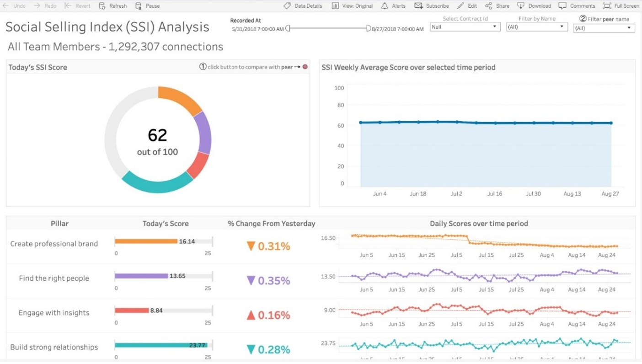Screen dimensions: 642x364
Task: Click the 0.35% change value
Action: (274, 280)
